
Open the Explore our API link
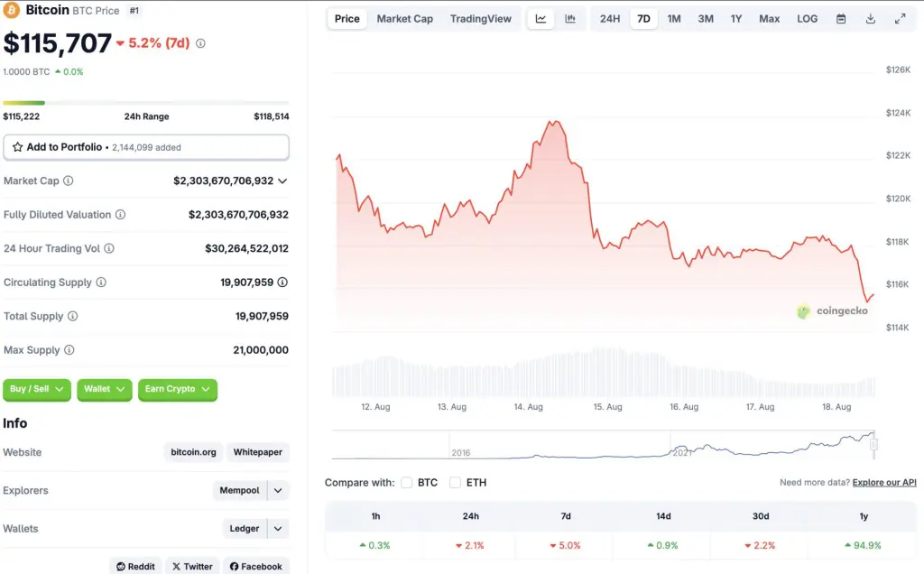pyautogui.click(x=884, y=483)
